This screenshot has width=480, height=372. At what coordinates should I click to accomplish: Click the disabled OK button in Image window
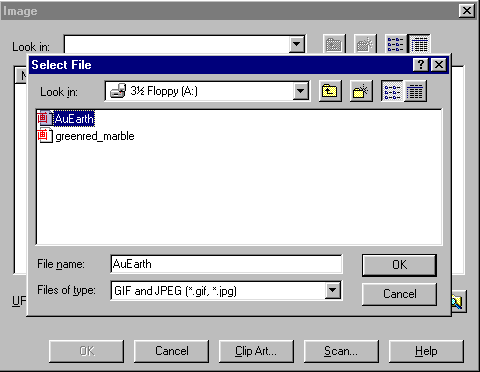click(86, 351)
